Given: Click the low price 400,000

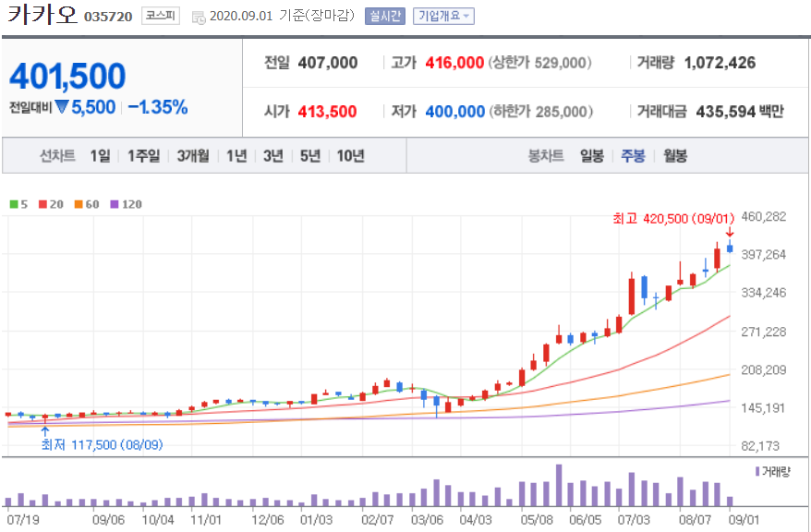Looking at the screenshot, I should (x=455, y=111).
